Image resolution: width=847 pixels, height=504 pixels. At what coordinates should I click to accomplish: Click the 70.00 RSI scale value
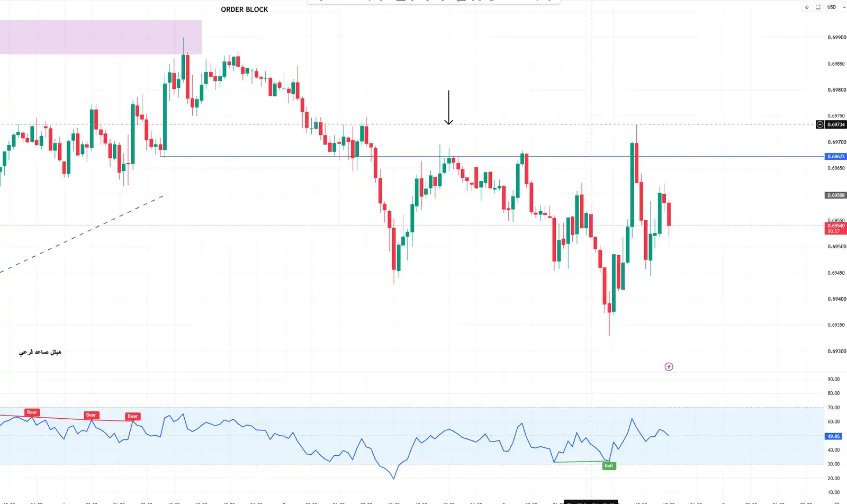[x=834, y=408]
